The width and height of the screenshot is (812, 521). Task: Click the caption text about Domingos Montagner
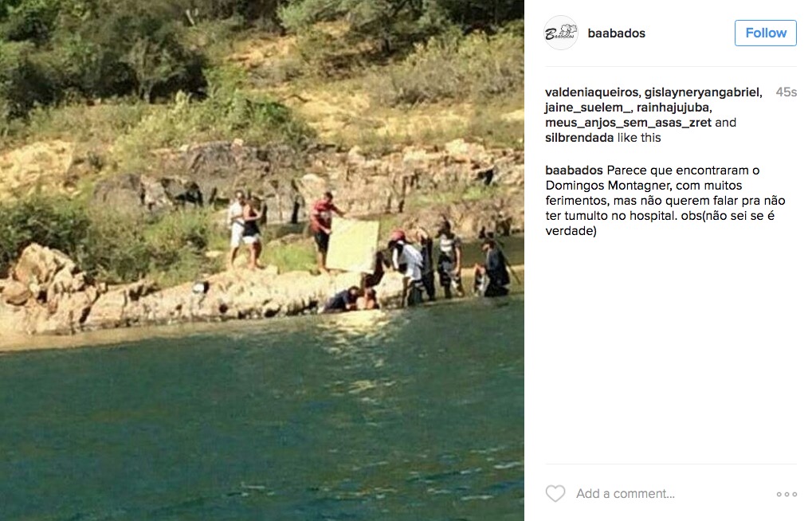coord(665,201)
